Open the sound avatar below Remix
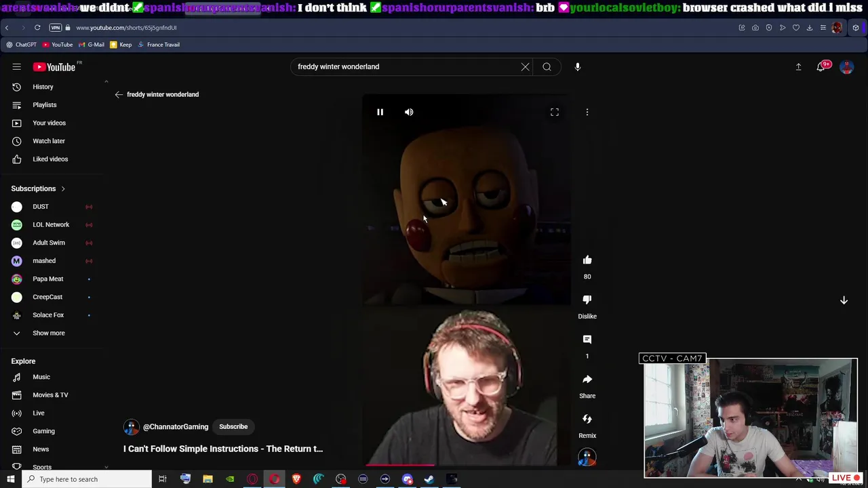868x488 pixels. click(x=587, y=457)
